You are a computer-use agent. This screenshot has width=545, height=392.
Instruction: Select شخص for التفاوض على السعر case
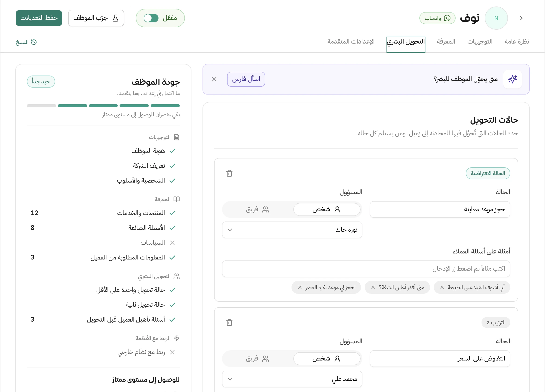[327, 359]
